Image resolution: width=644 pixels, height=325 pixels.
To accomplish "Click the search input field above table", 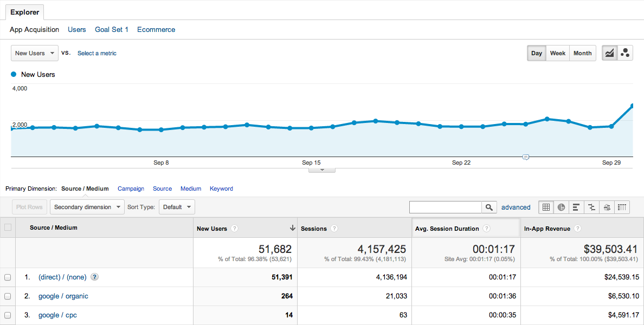I will (x=446, y=207).
